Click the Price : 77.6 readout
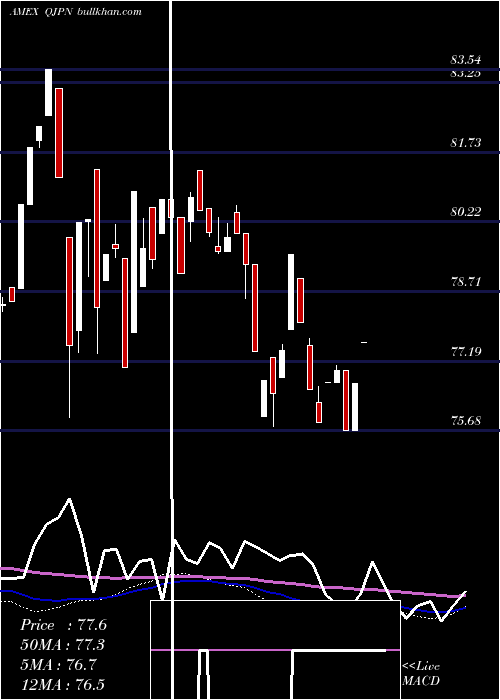 click(63, 625)
